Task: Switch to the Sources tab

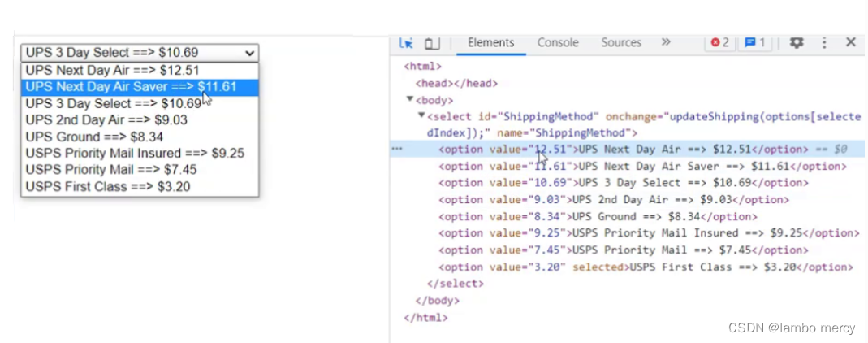Action: click(x=621, y=42)
